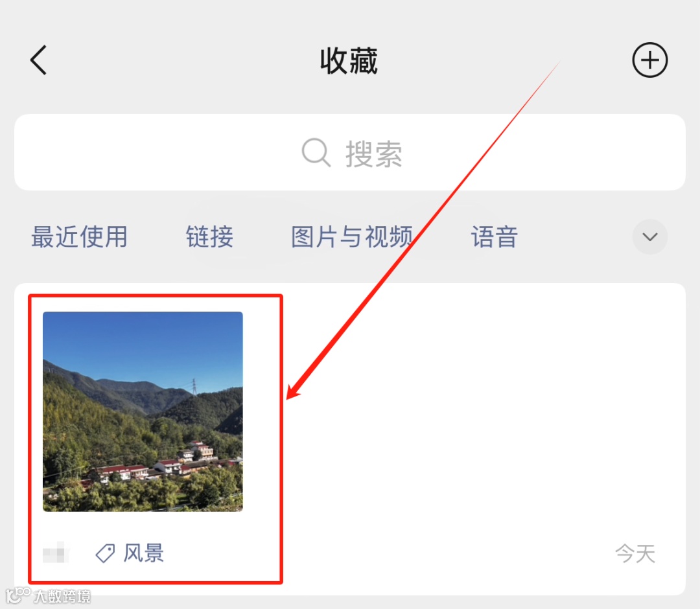Go back using the left arrow

coord(38,60)
